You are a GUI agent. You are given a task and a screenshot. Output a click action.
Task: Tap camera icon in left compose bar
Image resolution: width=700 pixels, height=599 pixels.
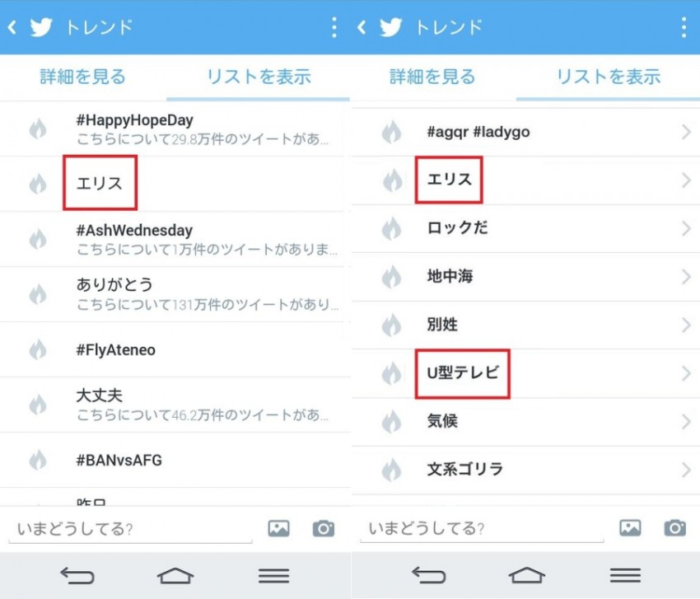point(324,528)
